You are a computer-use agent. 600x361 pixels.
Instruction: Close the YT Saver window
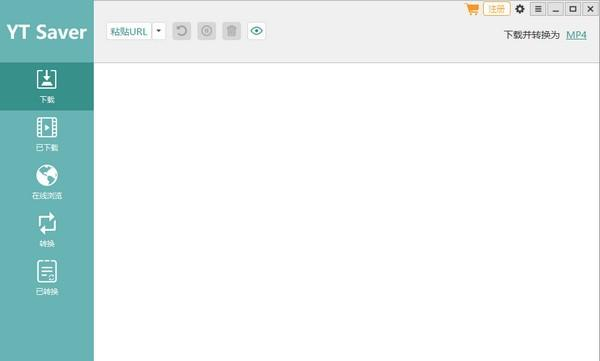pos(590,9)
